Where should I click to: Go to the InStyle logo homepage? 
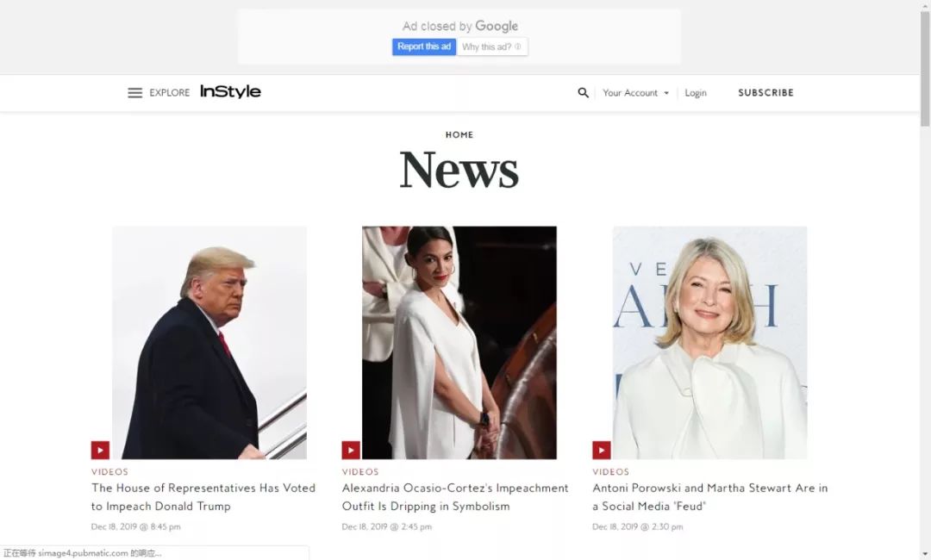click(230, 91)
